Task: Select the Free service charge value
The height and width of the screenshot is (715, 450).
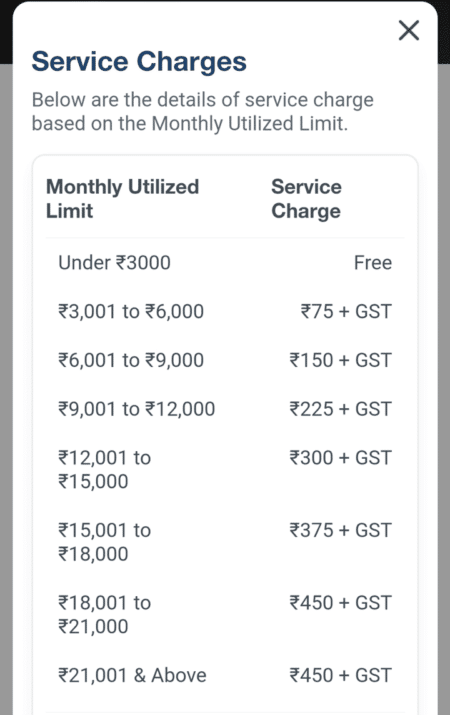Action: click(372, 263)
